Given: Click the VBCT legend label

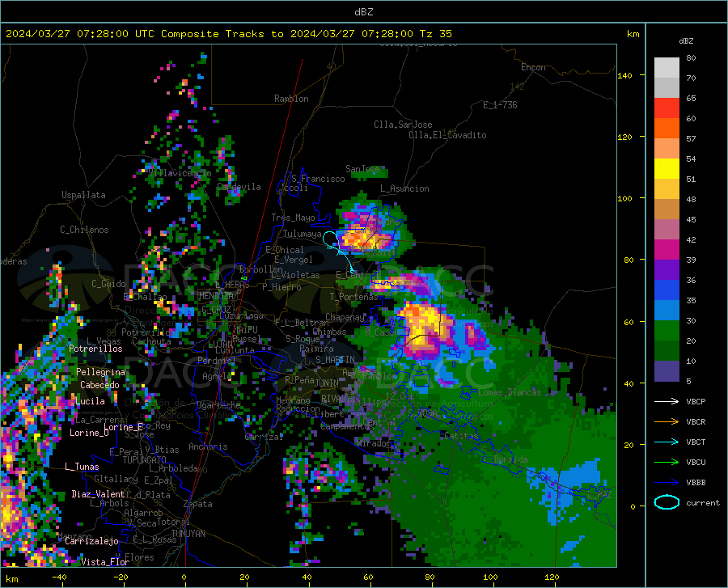Looking at the screenshot, I should [x=696, y=442].
